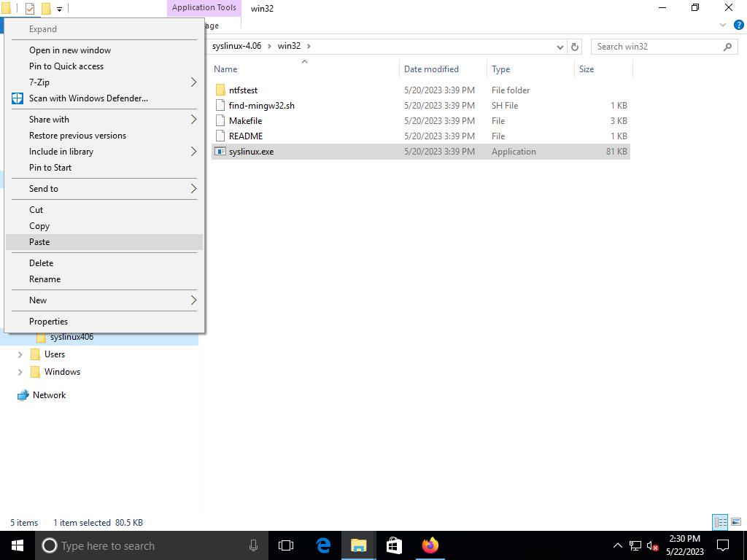Select the Network item in navigation pane
This screenshot has width=747, height=560.
tap(49, 395)
